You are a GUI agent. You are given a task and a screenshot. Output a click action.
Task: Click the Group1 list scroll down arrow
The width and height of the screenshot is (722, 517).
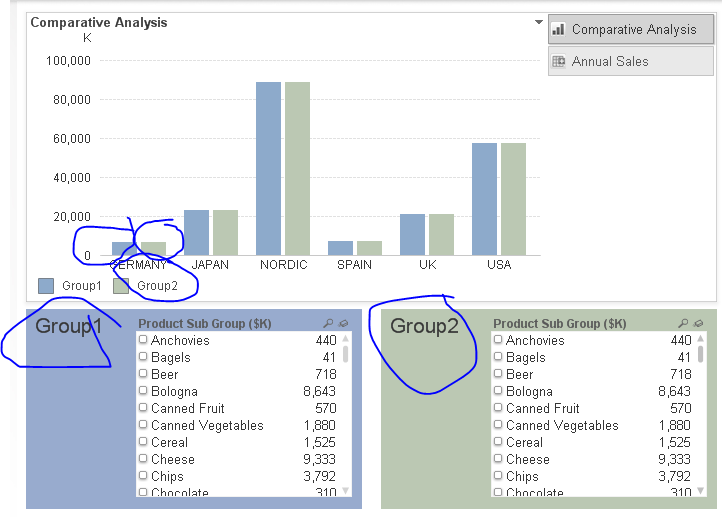(345, 491)
